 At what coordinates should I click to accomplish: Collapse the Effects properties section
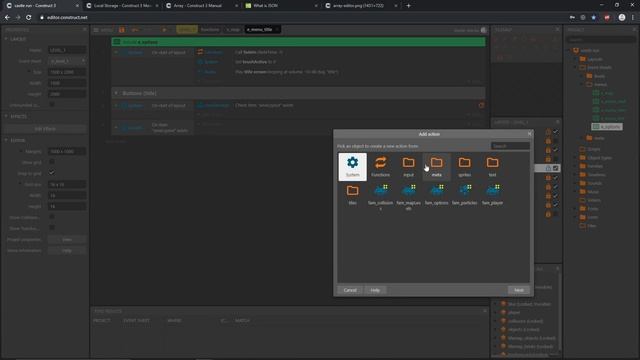[x=6, y=116]
